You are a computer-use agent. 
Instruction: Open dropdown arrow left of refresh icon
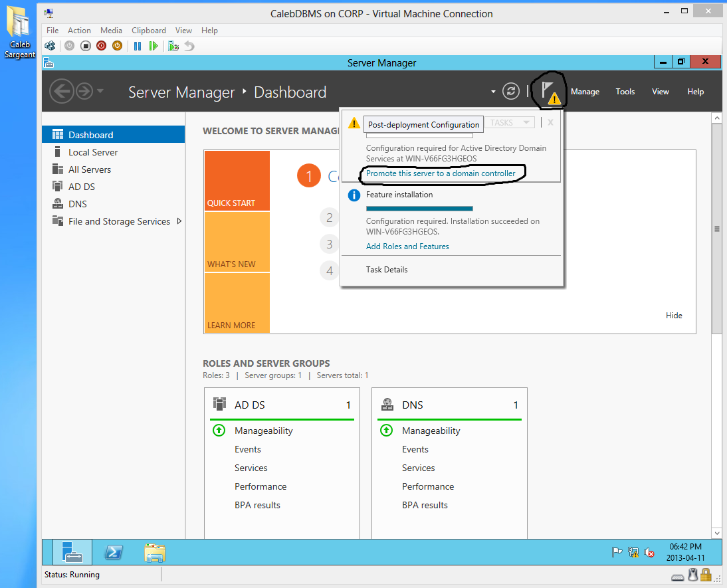493,91
